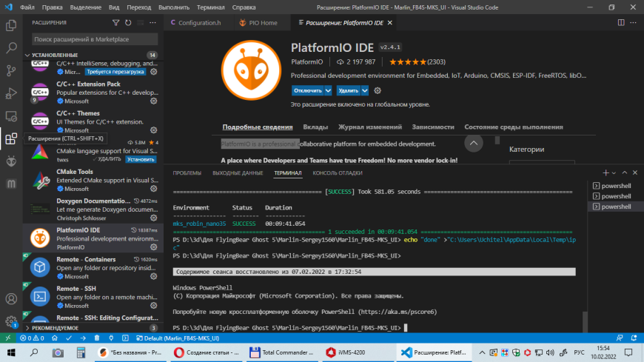Click the Отключить button
The image size is (644, 362).
tap(308, 90)
